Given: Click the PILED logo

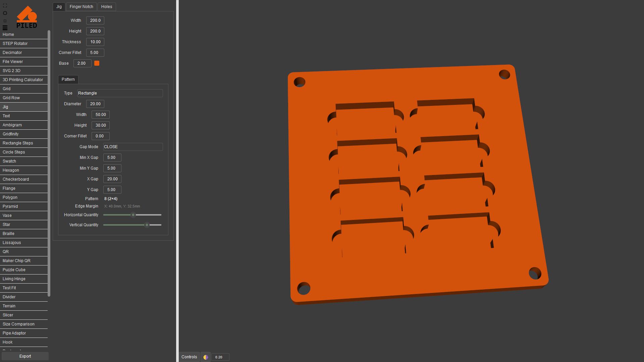Looking at the screenshot, I should pyautogui.click(x=27, y=17).
